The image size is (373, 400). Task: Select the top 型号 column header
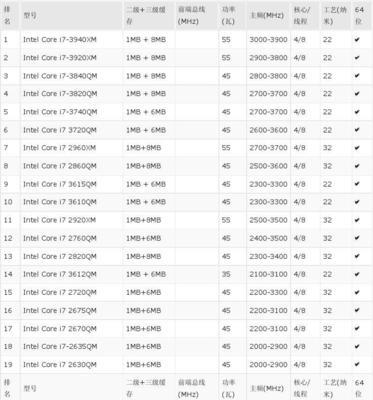30,15
